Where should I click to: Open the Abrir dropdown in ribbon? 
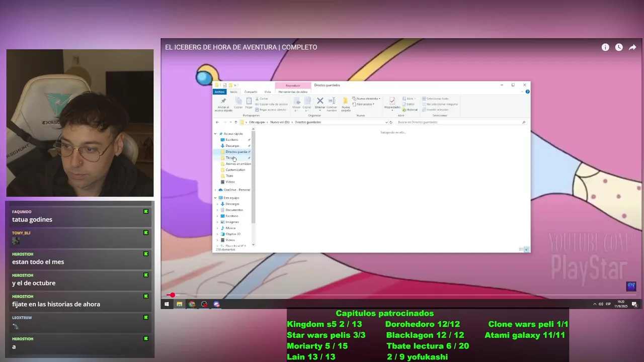[x=410, y=99]
